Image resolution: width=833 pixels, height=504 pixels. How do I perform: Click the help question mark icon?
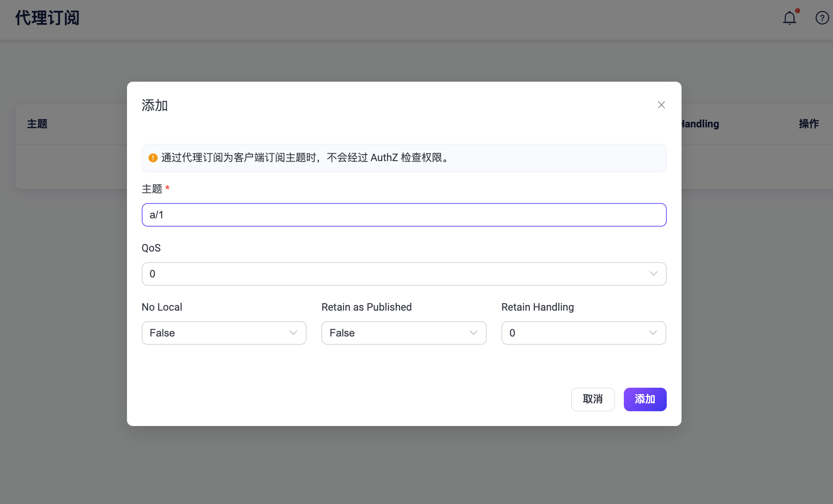point(822,18)
